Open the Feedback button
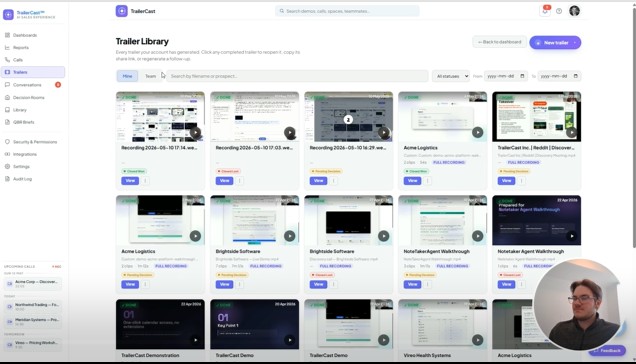 point(607,350)
